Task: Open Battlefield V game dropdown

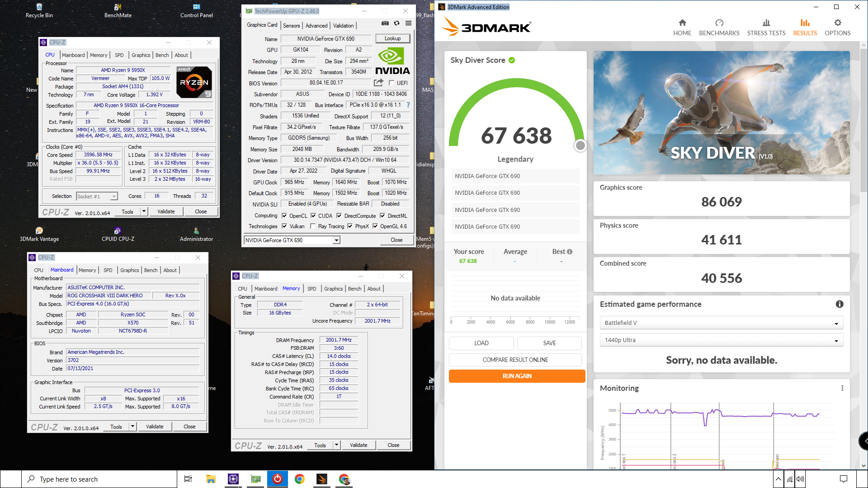Action: (x=721, y=323)
